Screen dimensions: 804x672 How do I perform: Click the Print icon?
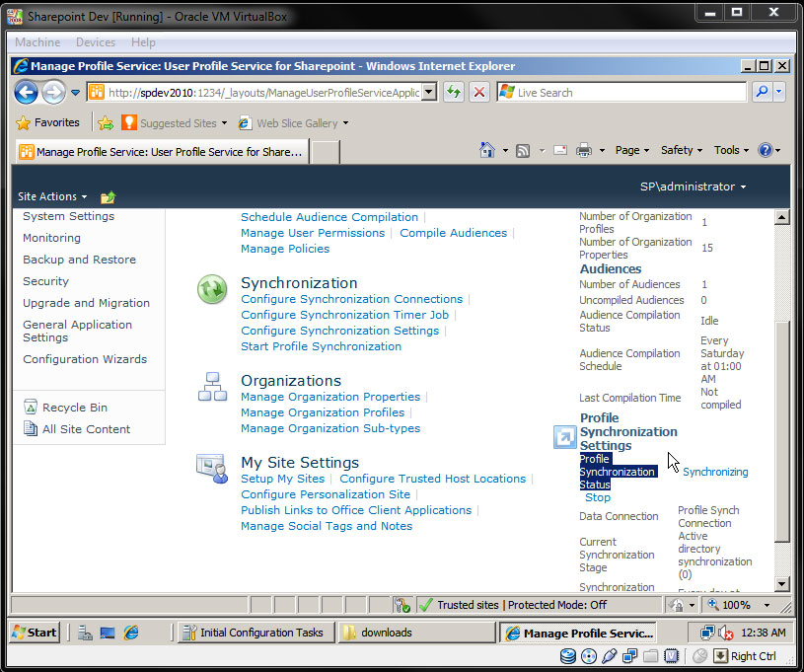[x=583, y=150]
